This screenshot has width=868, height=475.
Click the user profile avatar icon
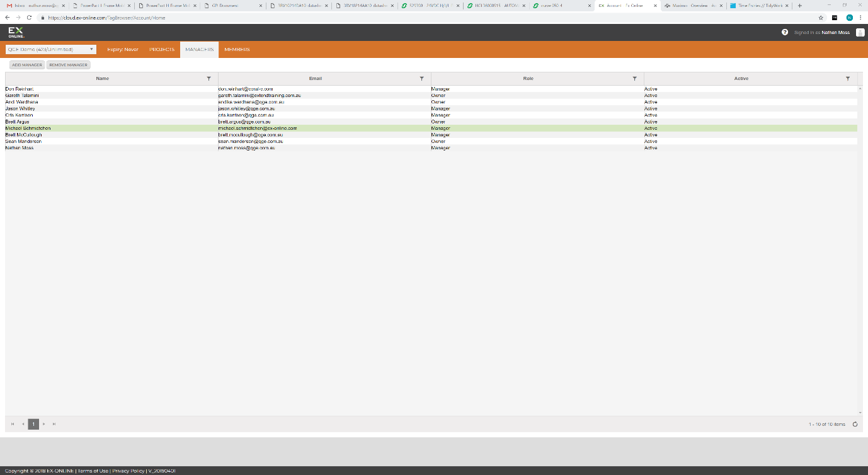click(860, 32)
